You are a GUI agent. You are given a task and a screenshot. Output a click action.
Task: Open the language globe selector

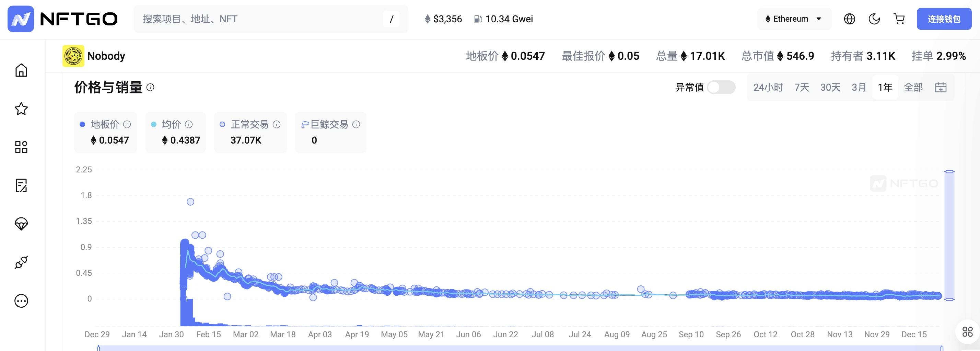coord(849,19)
